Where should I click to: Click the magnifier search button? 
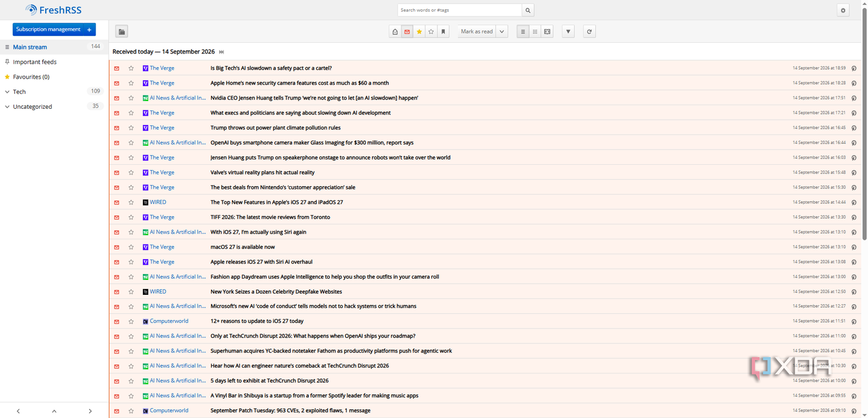[x=528, y=10]
